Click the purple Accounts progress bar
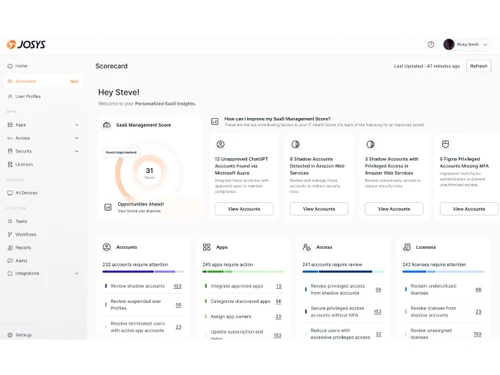This screenshot has height=375, width=500. point(143,272)
